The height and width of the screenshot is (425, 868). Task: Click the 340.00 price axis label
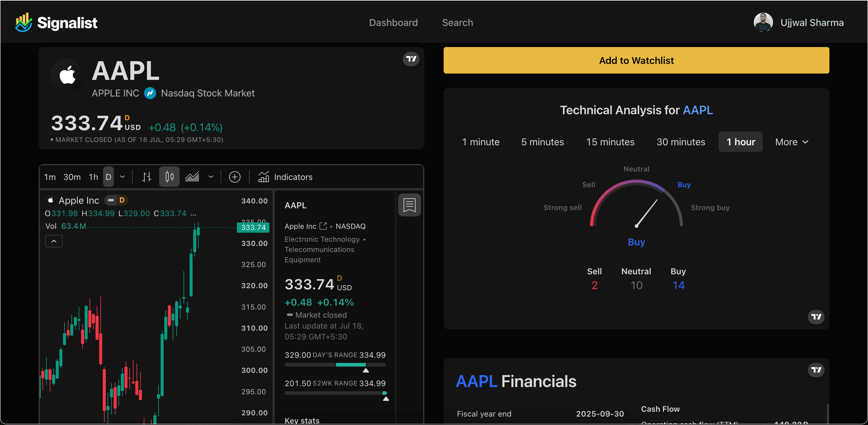point(254,201)
